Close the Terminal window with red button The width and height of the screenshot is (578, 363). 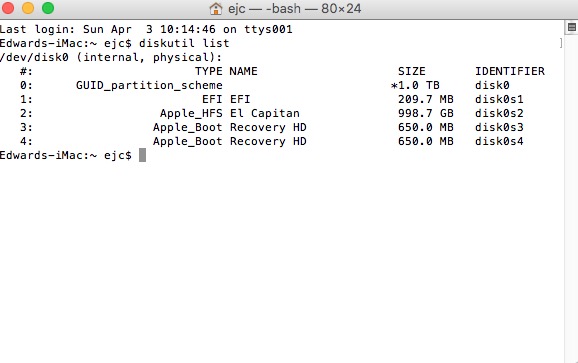(x=7, y=8)
